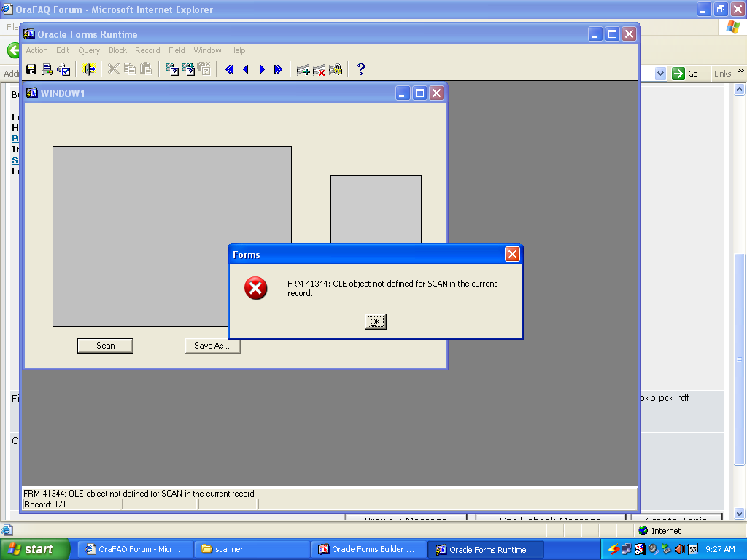Click the green Go arrow icon in Internet Explorer
This screenshot has height=560, width=747.
(678, 74)
